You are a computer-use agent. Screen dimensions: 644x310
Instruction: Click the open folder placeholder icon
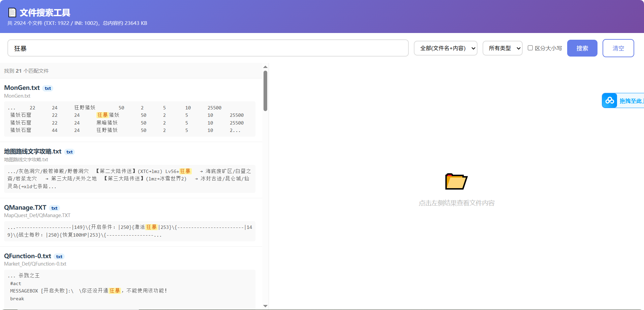tap(456, 181)
